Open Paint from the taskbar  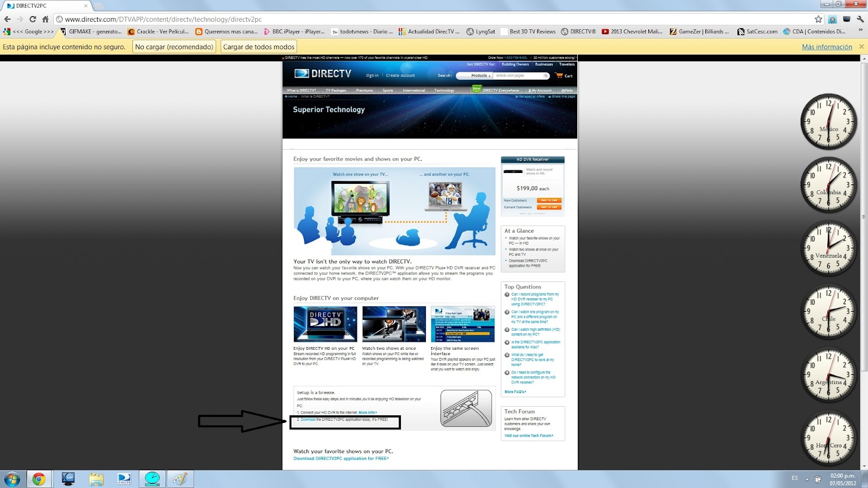click(179, 479)
